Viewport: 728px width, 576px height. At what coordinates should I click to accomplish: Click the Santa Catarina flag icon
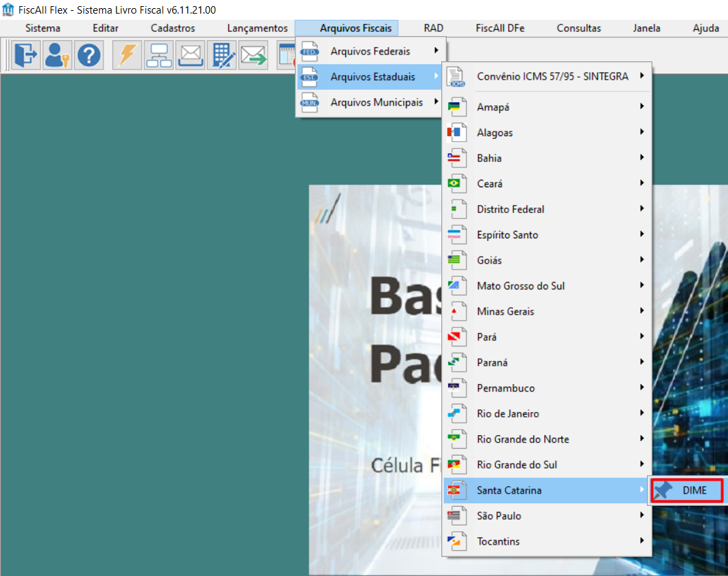(x=456, y=490)
